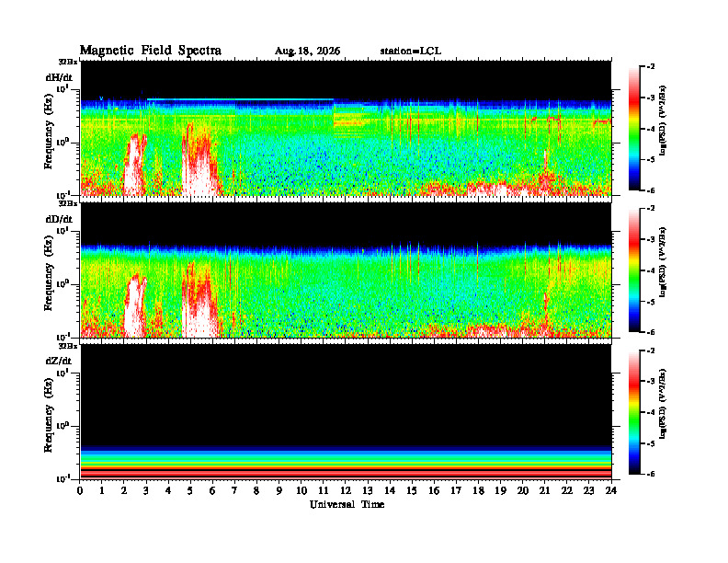Image resolution: width=728 pixels, height=563 pixels.
Task: Click hour "18" on the time axis
Action: tap(479, 491)
